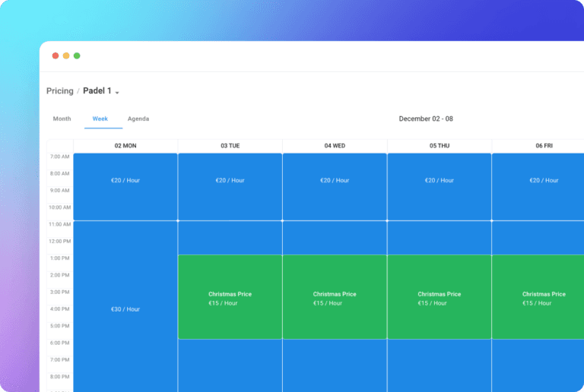This screenshot has width=584, height=392.
Task: Select the Week view tab
Action: [100, 119]
